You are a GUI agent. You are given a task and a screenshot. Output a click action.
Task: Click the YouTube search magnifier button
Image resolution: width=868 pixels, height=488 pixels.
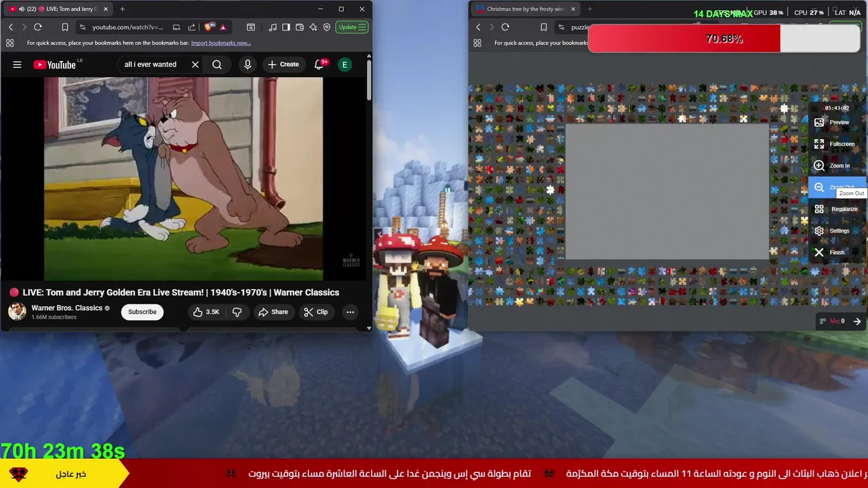[x=217, y=64]
